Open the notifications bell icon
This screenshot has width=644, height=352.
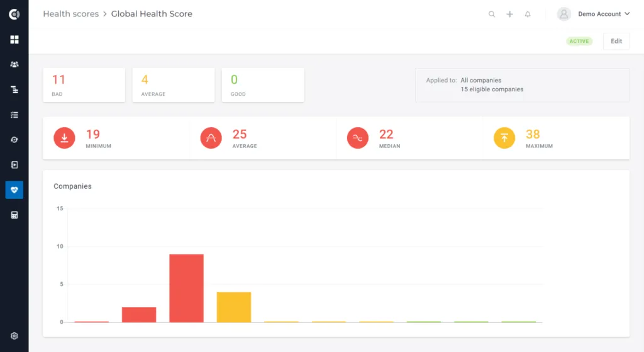pos(528,14)
